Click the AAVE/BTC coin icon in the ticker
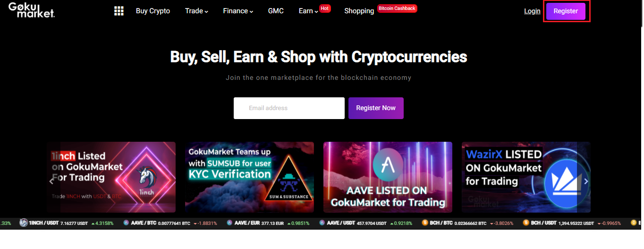 (126, 223)
